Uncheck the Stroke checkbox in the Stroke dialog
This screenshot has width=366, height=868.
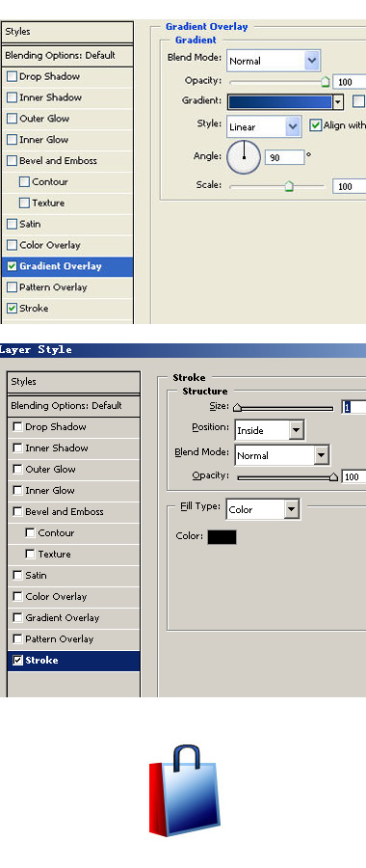point(17,660)
